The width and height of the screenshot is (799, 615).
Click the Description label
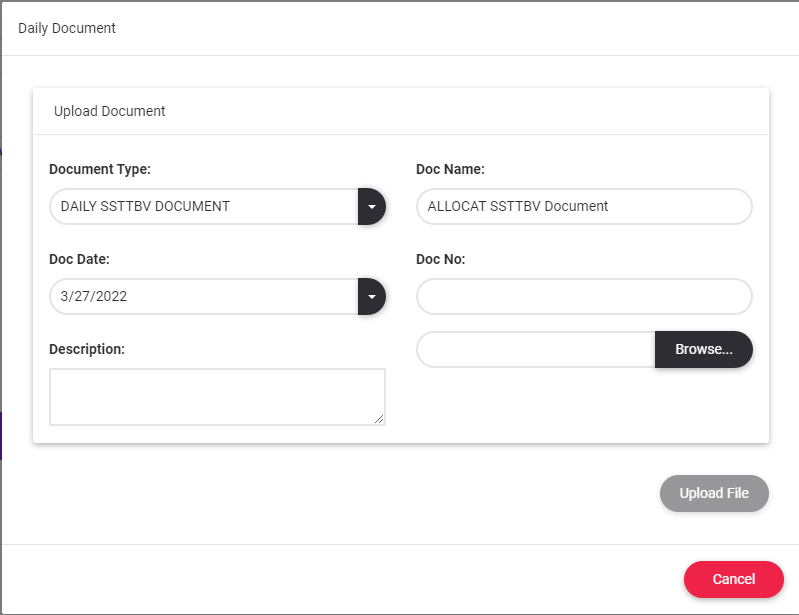(x=87, y=349)
